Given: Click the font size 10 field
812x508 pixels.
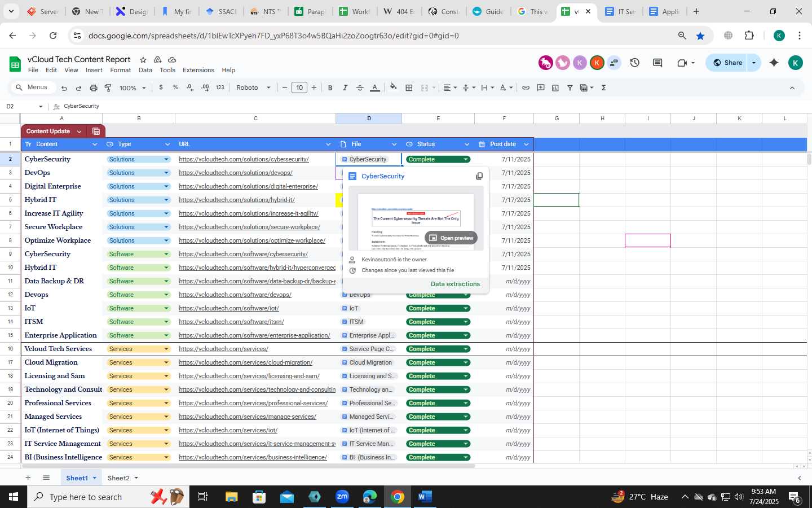Looking at the screenshot, I should pyautogui.click(x=299, y=87).
